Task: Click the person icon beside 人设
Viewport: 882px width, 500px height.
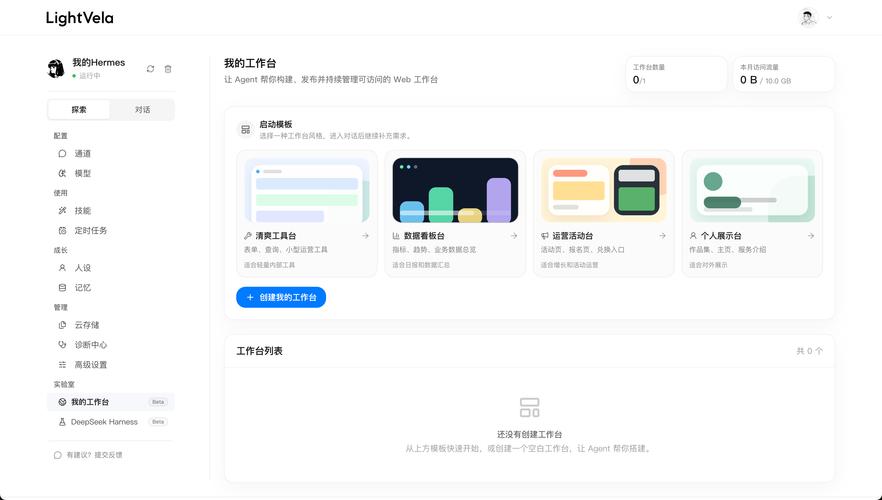Action: (x=62, y=268)
